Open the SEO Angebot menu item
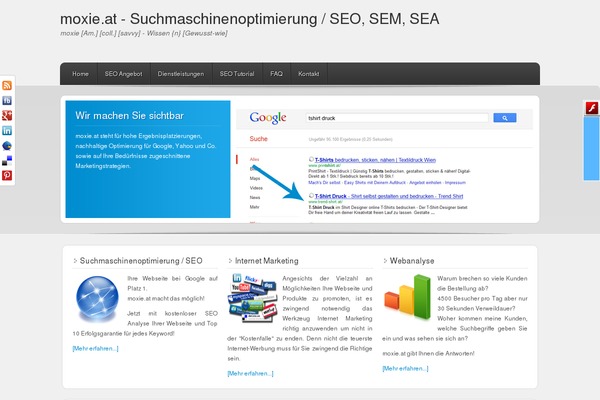600x400 pixels. pyautogui.click(x=124, y=74)
